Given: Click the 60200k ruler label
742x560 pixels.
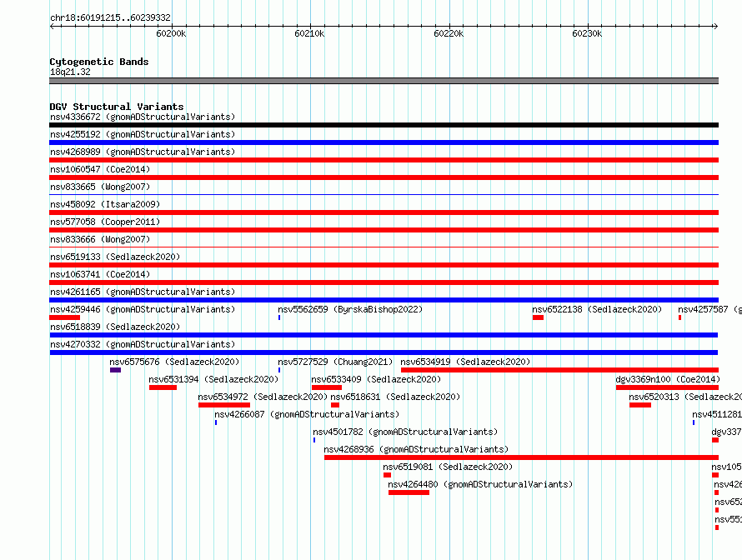Looking at the screenshot, I should [x=171, y=33].
